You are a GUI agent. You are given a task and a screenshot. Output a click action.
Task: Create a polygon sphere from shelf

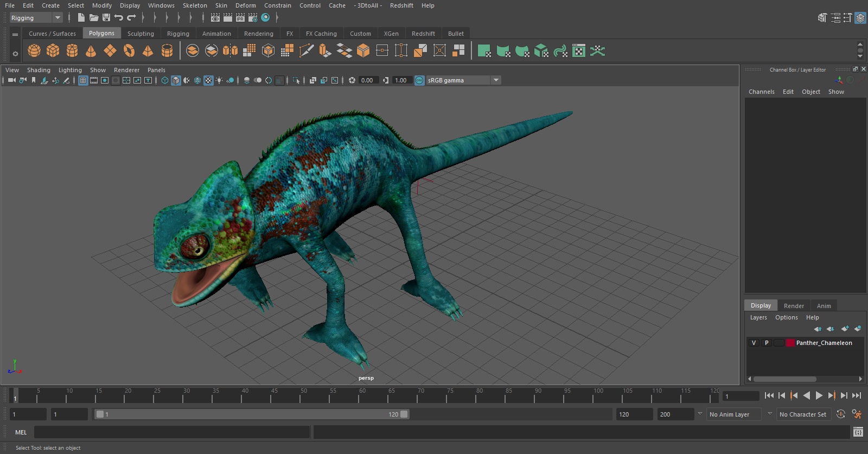coord(34,51)
